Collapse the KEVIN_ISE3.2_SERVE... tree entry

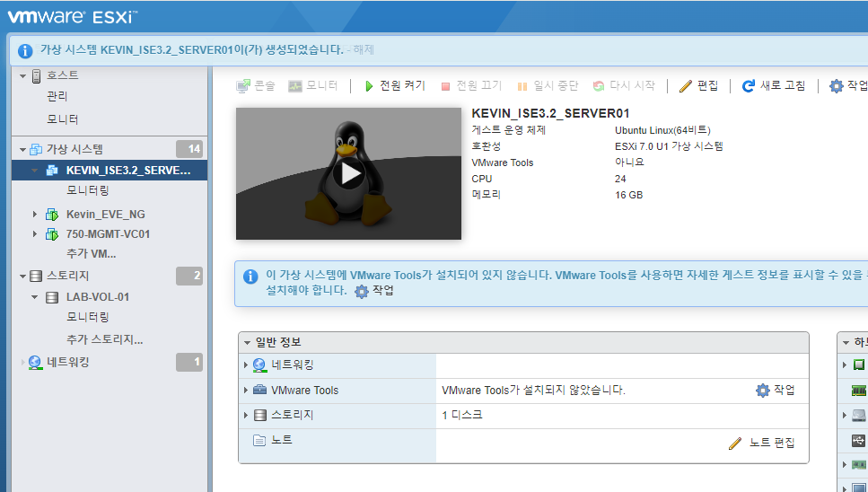coord(34,171)
